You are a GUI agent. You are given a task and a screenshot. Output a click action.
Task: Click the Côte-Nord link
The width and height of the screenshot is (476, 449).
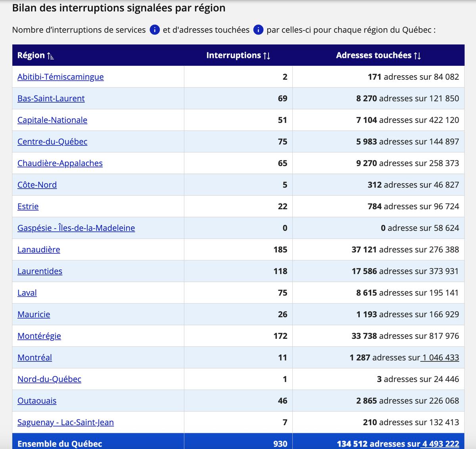tap(37, 185)
